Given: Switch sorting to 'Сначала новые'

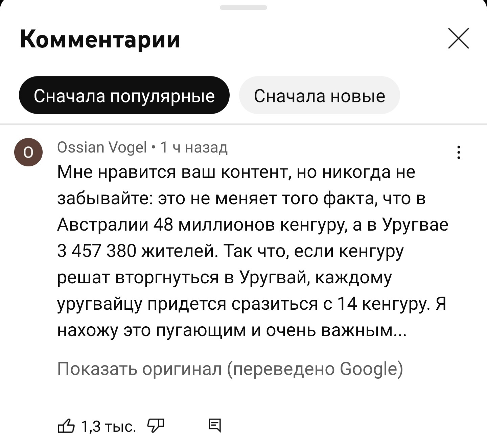Looking at the screenshot, I should click(319, 96).
